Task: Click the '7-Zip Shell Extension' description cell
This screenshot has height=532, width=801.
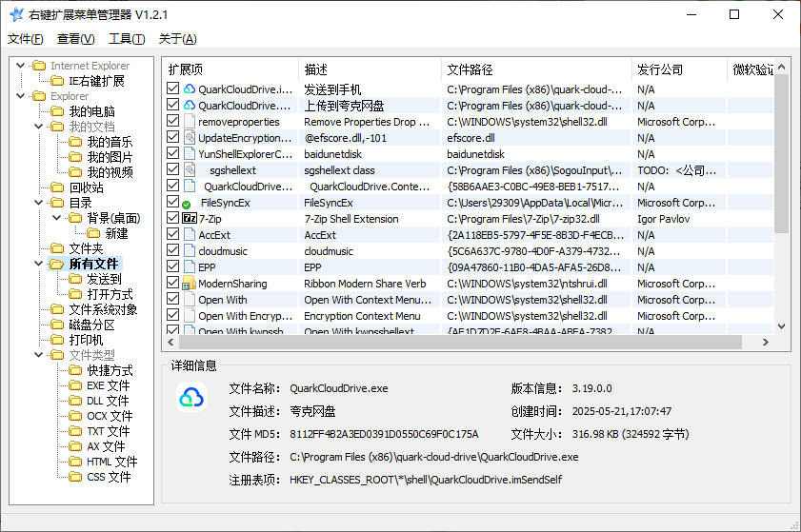Action: tap(351, 219)
